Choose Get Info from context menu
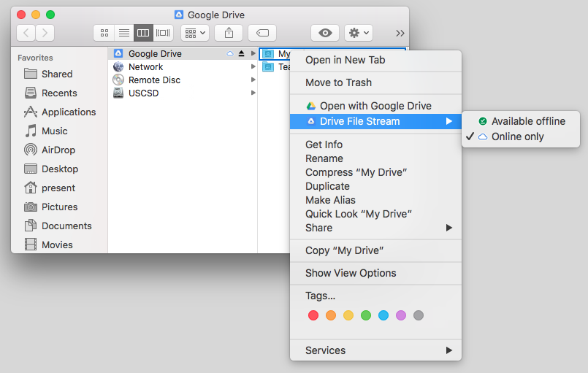This screenshot has width=588, height=373. (375, 145)
